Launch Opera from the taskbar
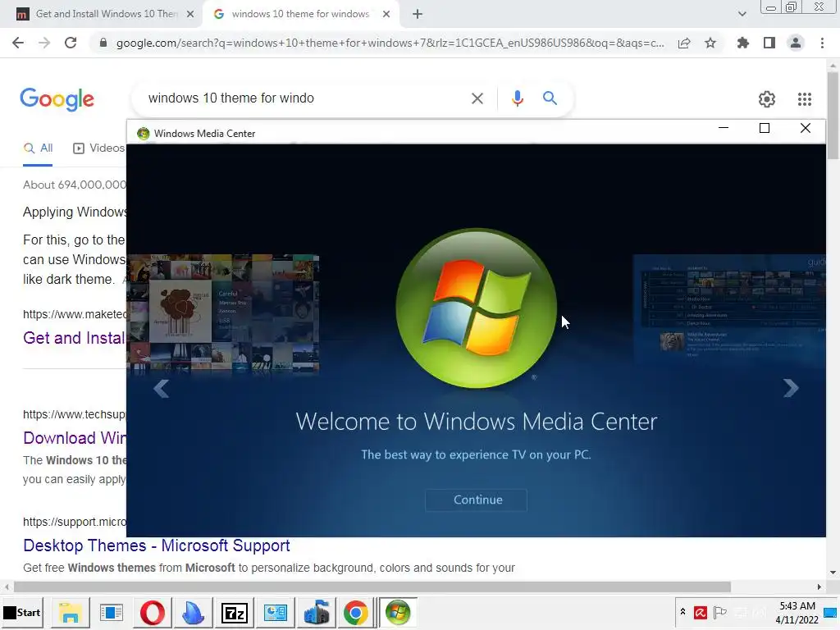The width and height of the screenshot is (840, 630). tap(152, 612)
